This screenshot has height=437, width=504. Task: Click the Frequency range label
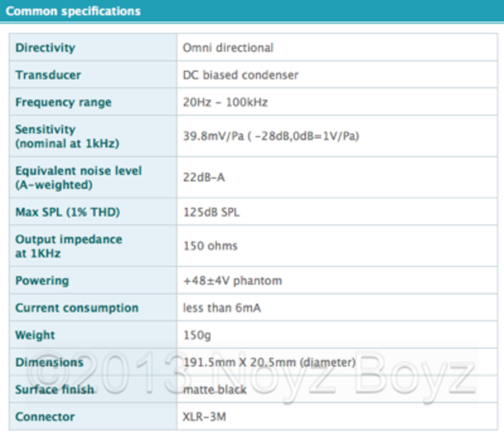[63, 102]
